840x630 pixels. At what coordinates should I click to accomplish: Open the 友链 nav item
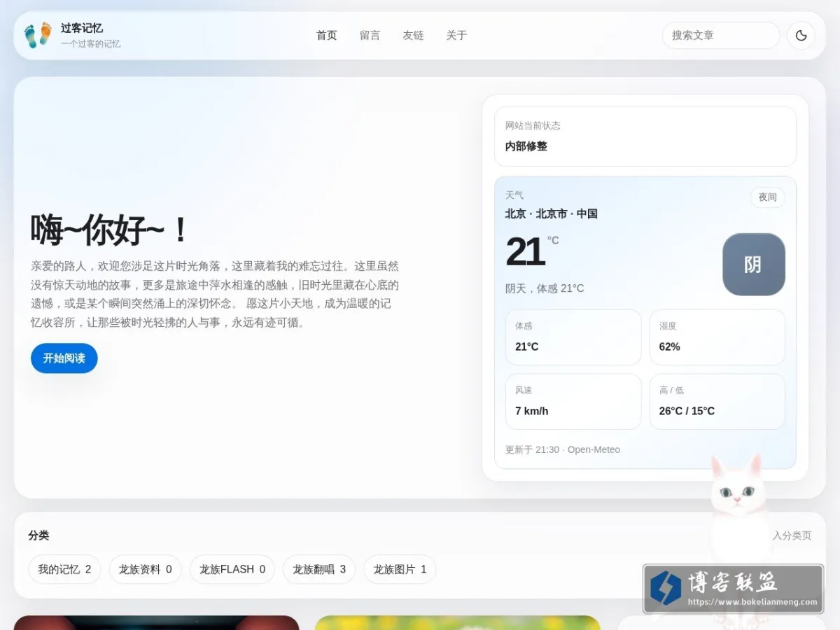click(414, 36)
